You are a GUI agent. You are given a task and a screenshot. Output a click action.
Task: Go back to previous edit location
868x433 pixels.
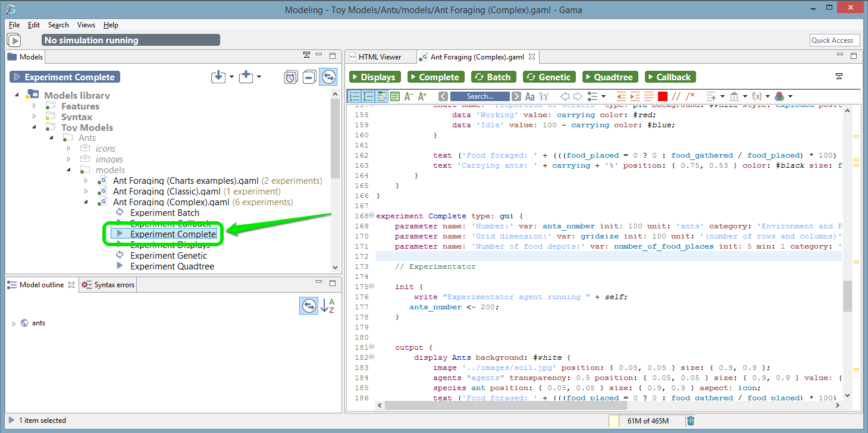565,96
